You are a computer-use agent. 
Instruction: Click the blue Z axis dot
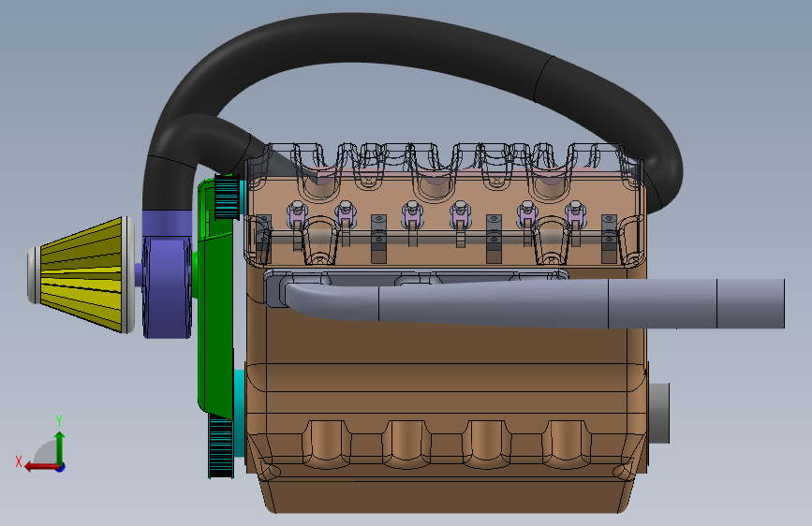(x=61, y=467)
